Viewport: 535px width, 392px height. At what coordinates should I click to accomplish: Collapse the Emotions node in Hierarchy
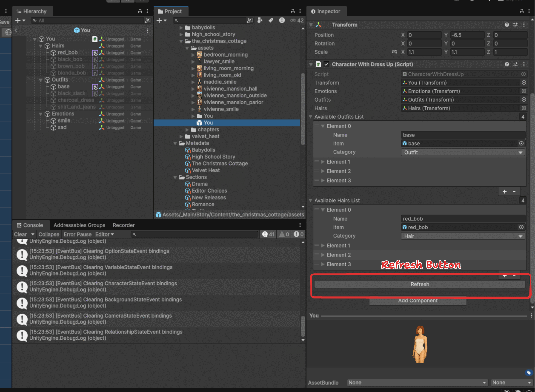tap(41, 114)
